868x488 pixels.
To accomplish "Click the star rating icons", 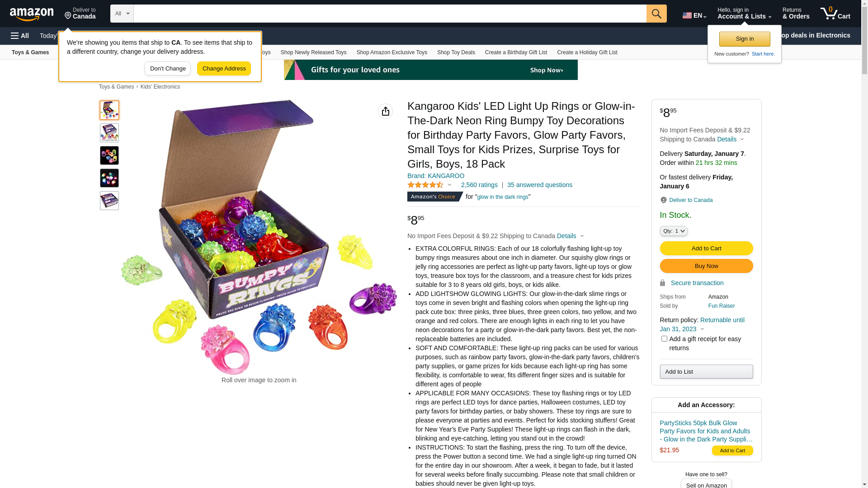I will (x=425, y=185).
